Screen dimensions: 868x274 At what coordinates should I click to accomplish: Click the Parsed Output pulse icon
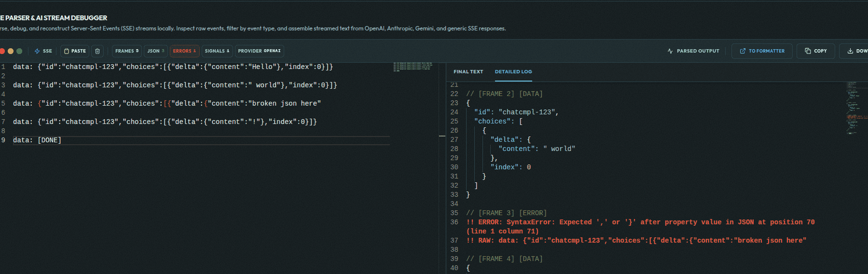coord(670,51)
